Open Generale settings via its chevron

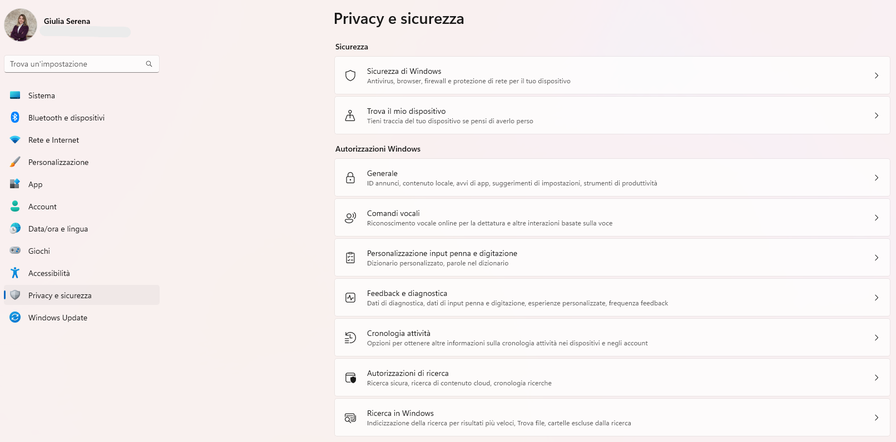(876, 178)
